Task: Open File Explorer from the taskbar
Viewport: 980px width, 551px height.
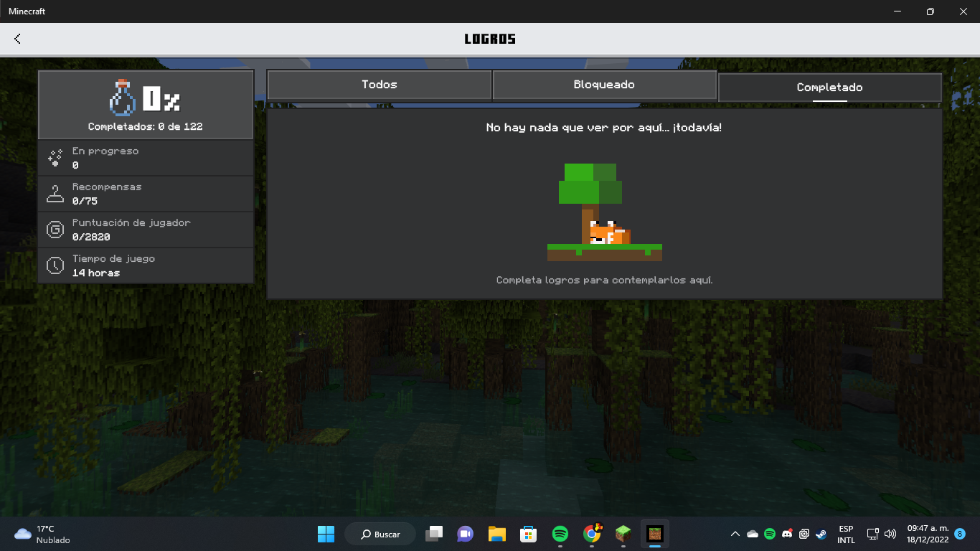Action: 497,534
